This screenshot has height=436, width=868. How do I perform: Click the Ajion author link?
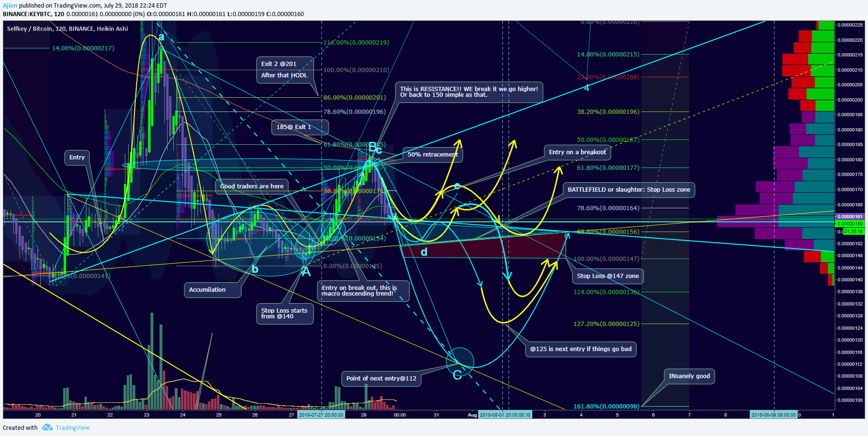click(x=10, y=6)
